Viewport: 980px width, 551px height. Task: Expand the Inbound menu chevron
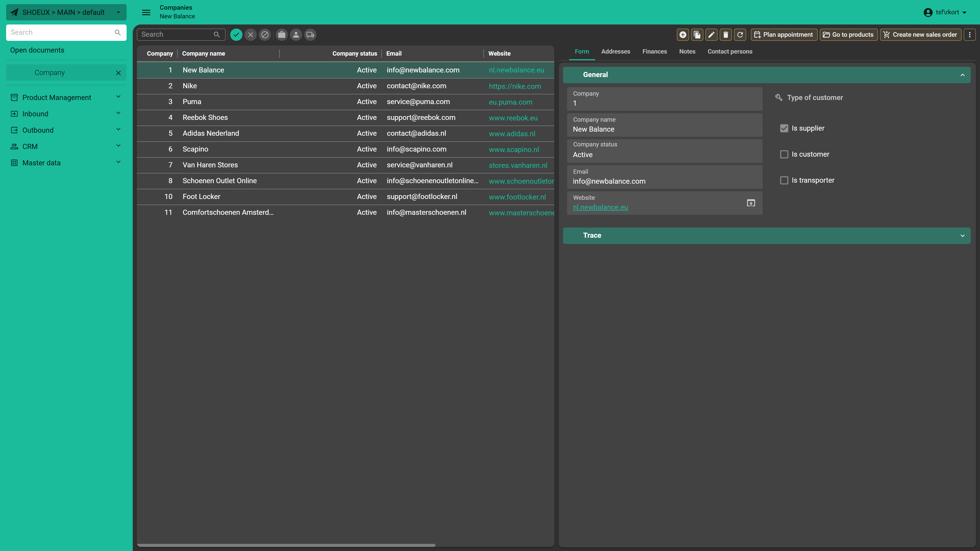(x=118, y=113)
